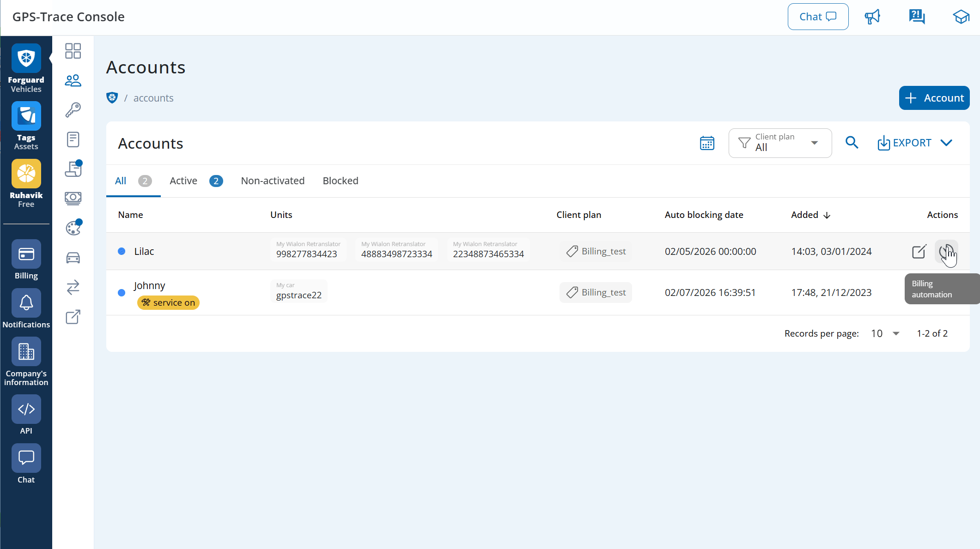
Task: Expand the Client plan filter dropdown
Action: (780, 143)
